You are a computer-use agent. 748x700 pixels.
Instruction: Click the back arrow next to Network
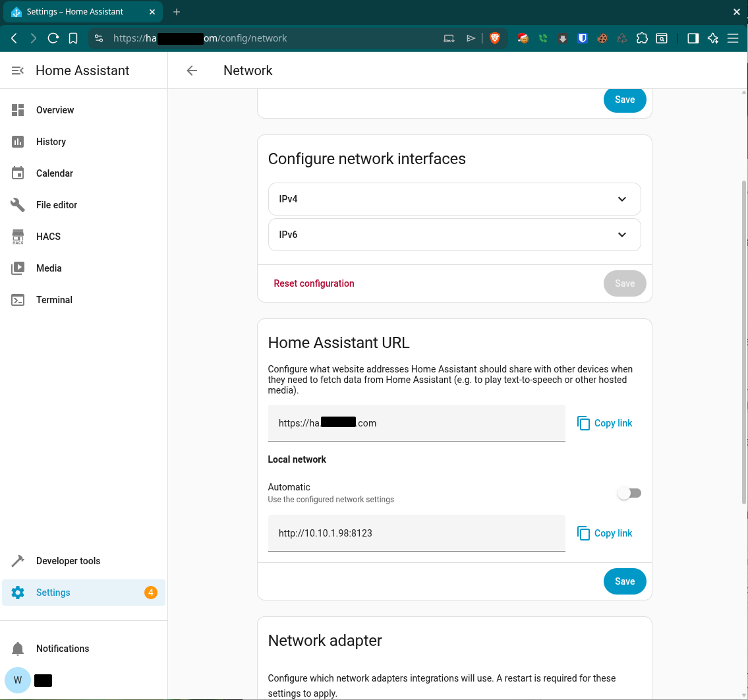(x=192, y=71)
